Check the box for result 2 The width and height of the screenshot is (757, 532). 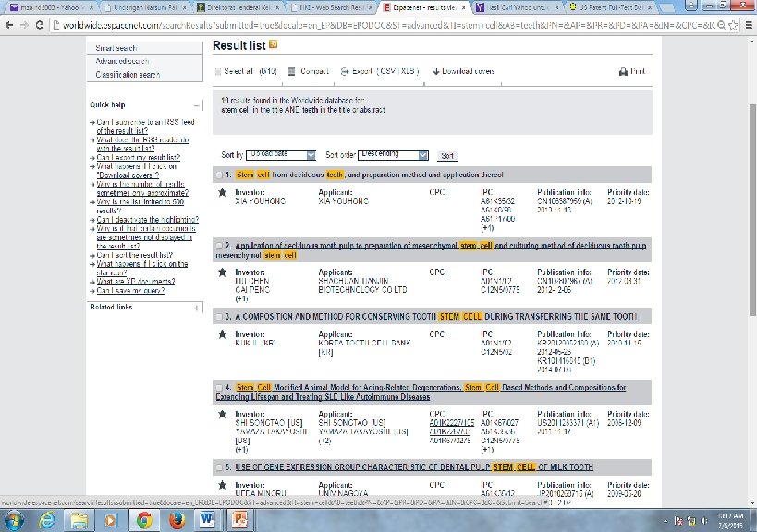coord(219,246)
